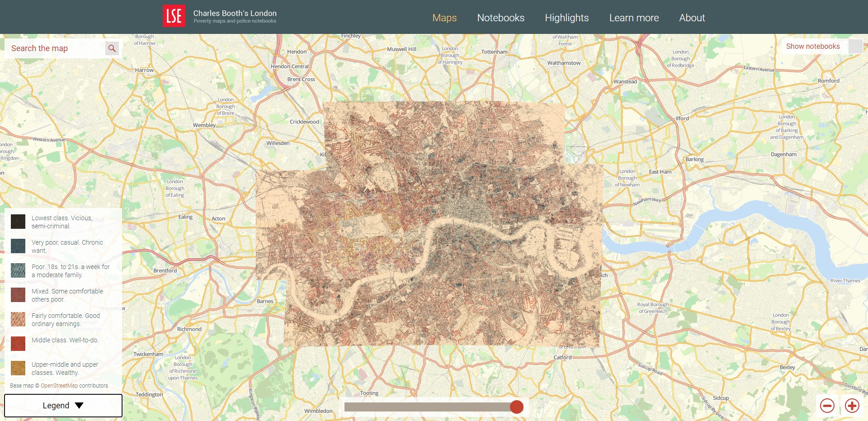The width and height of the screenshot is (868, 421).
Task: Zoom in with the plus icon
Action: pyautogui.click(x=852, y=406)
